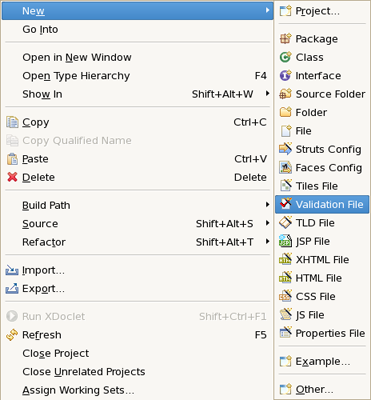The height and width of the screenshot is (400, 371).
Task: Click the Shift+Alt+S shortcut text
Action: tap(224, 224)
